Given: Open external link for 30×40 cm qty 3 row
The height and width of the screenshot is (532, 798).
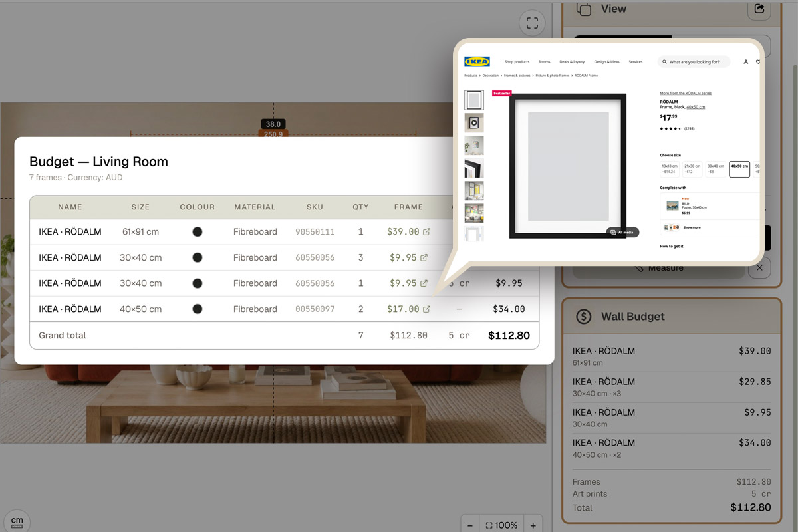Looking at the screenshot, I should pos(424,257).
